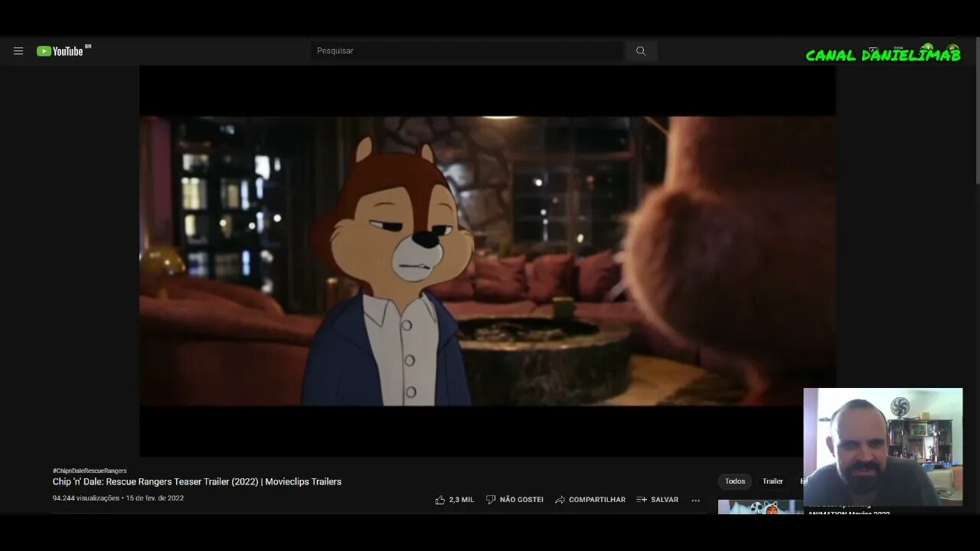Select the Todos filter chip
Image resolution: width=980 pixels, height=551 pixels.
click(x=735, y=481)
